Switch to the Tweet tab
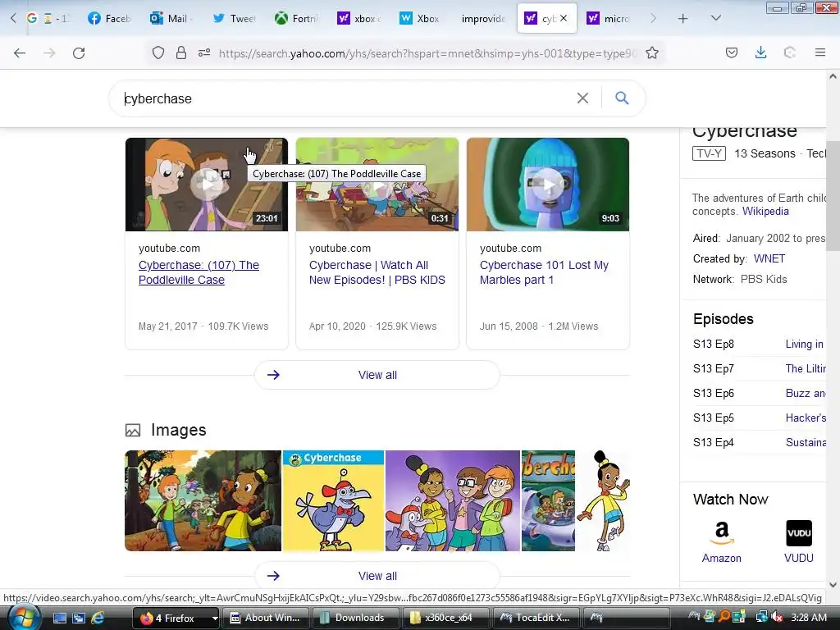Image resolution: width=840 pixels, height=630 pixels. click(235, 19)
